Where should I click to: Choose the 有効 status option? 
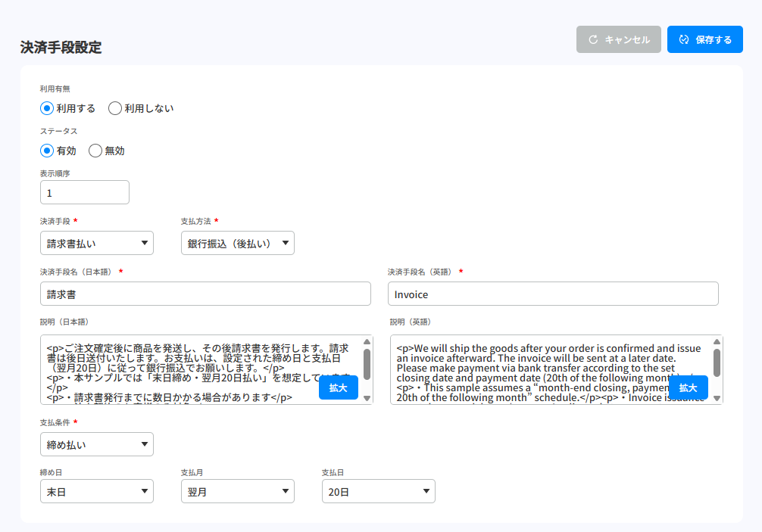click(47, 151)
